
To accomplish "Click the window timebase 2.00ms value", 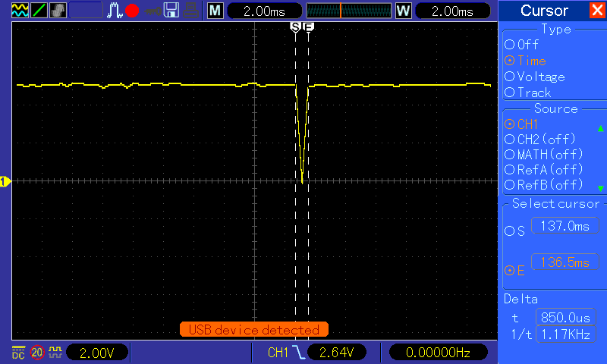I will [452, 11].
